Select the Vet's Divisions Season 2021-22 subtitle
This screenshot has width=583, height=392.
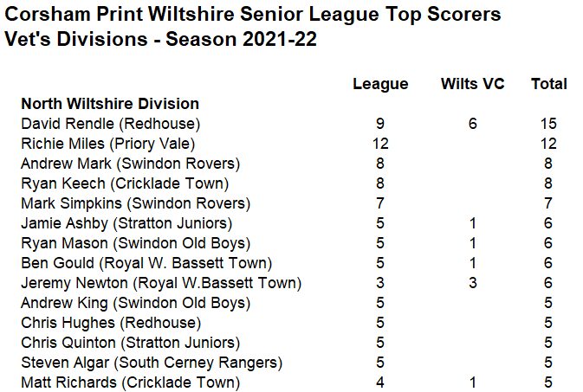click(x=160, y=39)
